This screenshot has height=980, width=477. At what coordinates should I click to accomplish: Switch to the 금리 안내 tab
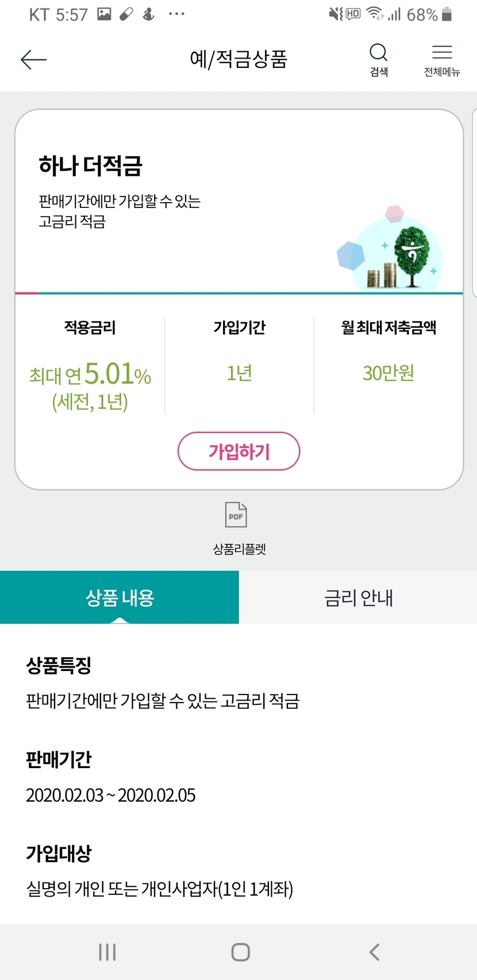click(358, 597)
